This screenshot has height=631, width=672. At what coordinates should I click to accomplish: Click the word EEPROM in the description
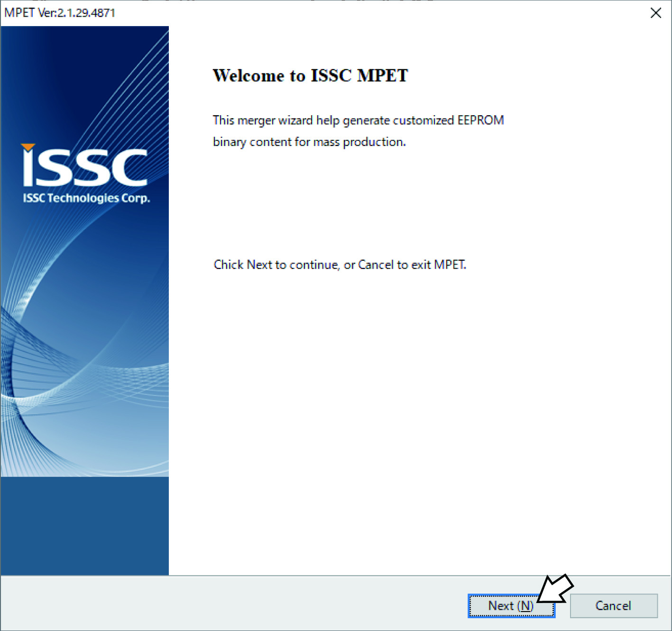[x=480, y=120]
